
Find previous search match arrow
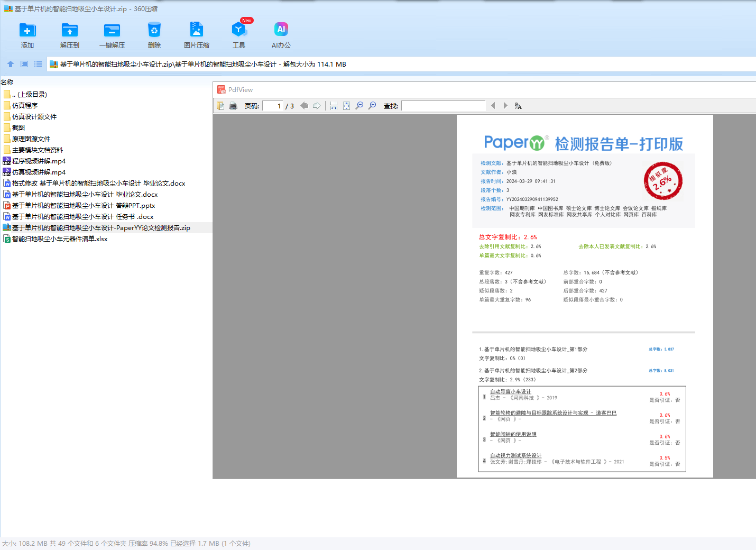point(493,106)
